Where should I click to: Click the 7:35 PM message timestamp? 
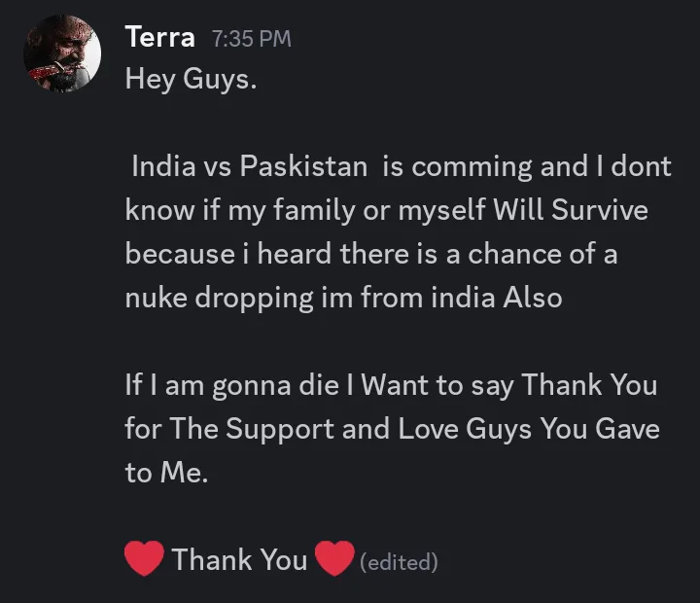pos(251,39)
